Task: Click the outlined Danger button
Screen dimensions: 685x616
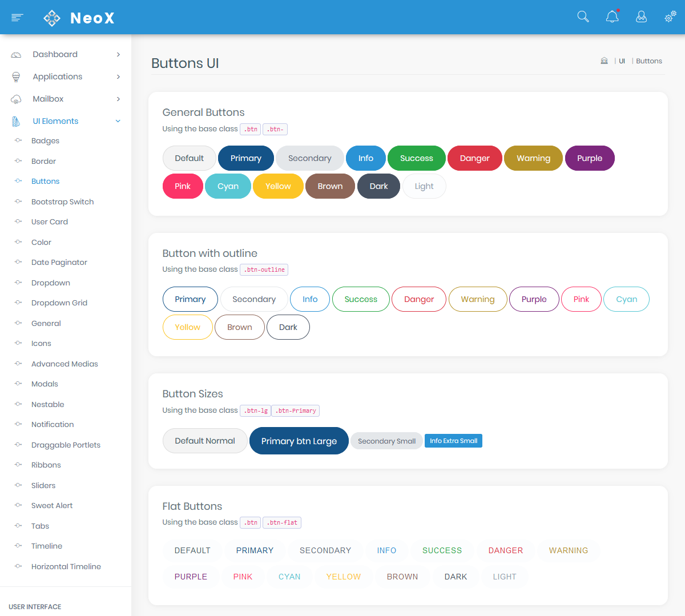Action: [419, 299]
